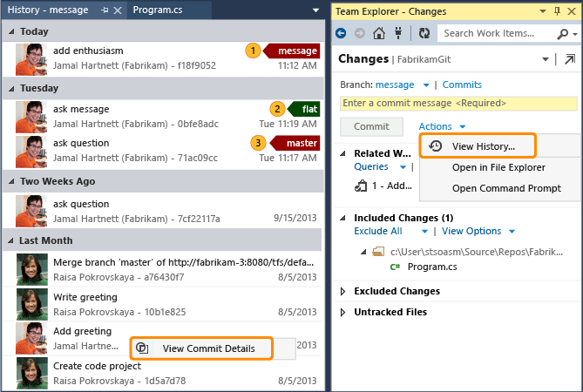This screenshot has width=583, height=392.
Task: Go back in Team Explorer
Action: [x=341, y=33]
